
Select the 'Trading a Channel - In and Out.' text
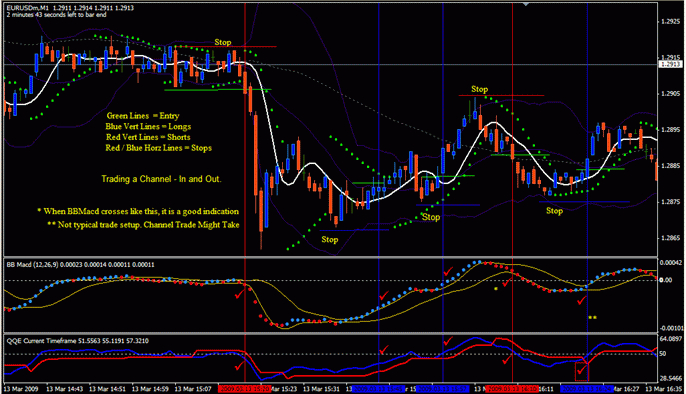(x=161, y=179)
